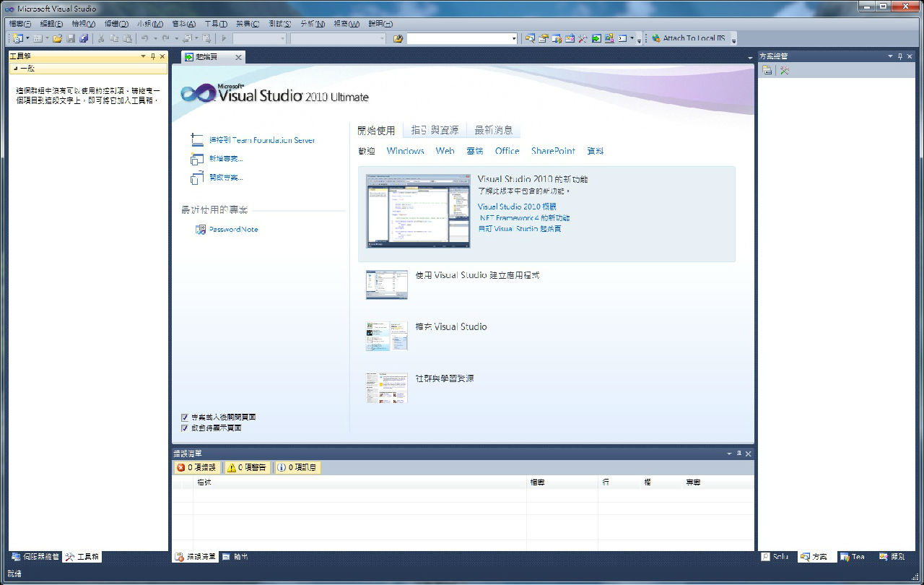This screenshot has height=585, width=924.
Task: Switch to the Server Explorer tab at bottom left
Action: tap(35, 557)
